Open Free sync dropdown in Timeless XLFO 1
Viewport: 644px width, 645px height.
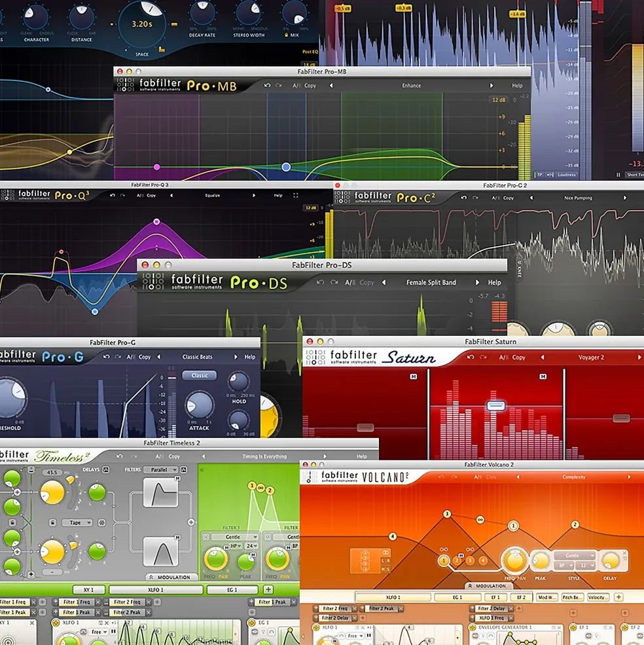tap(99, 631)
